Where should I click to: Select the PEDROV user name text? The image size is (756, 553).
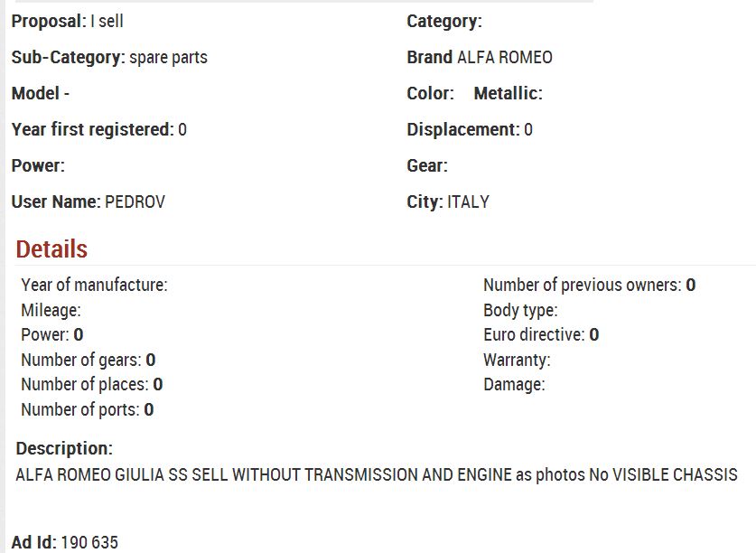pos(135,202)
